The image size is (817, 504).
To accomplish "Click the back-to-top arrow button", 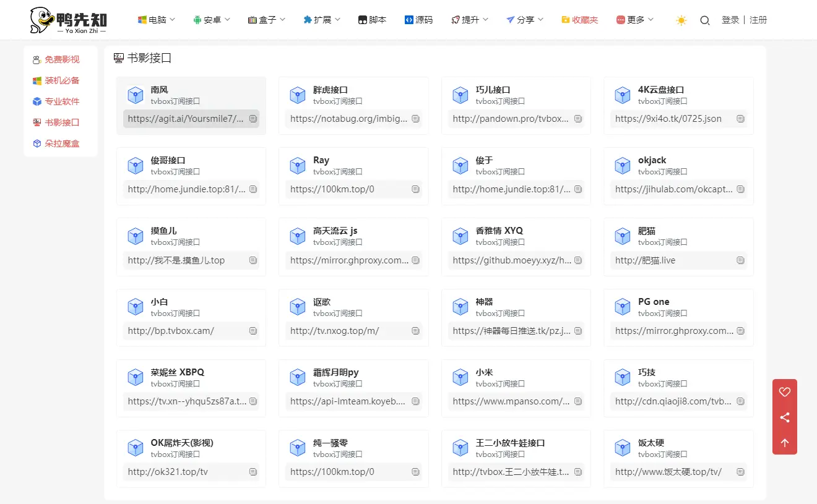I will [x=785, y=443].
